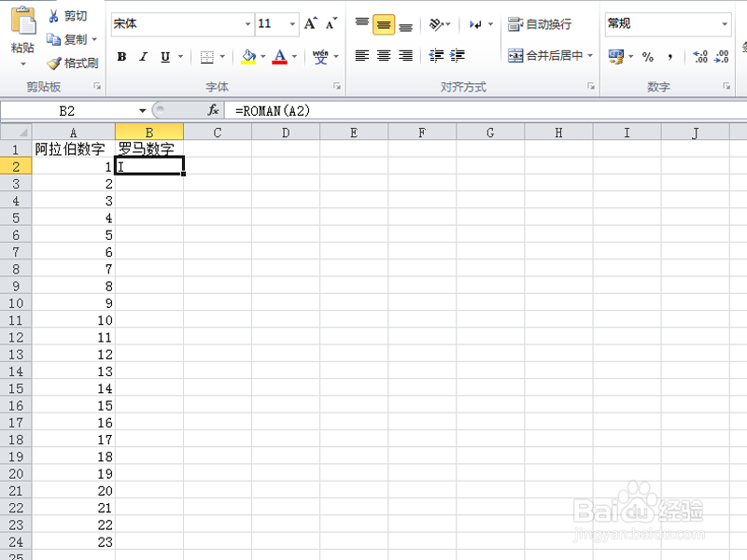The height and width of the screenshot is (560, 747).
Task: Center text horizontally
Action: tap(384, 55)
